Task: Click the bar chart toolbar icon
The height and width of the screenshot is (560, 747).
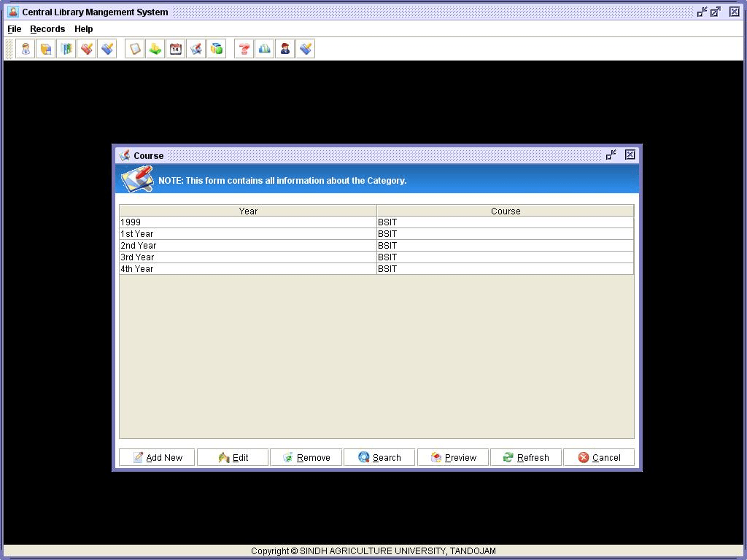Action: [x=265, y=49]
